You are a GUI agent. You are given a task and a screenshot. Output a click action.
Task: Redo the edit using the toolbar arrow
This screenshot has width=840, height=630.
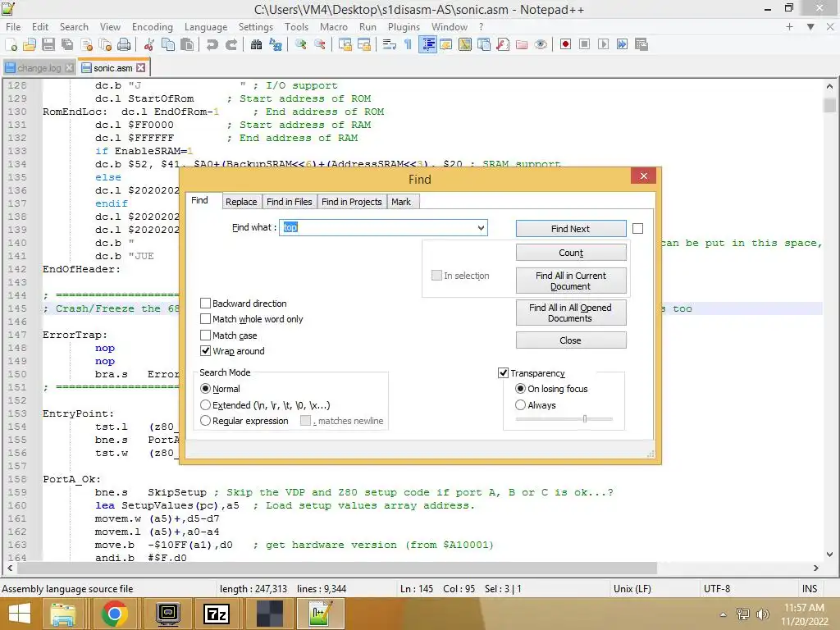[231, 44]
